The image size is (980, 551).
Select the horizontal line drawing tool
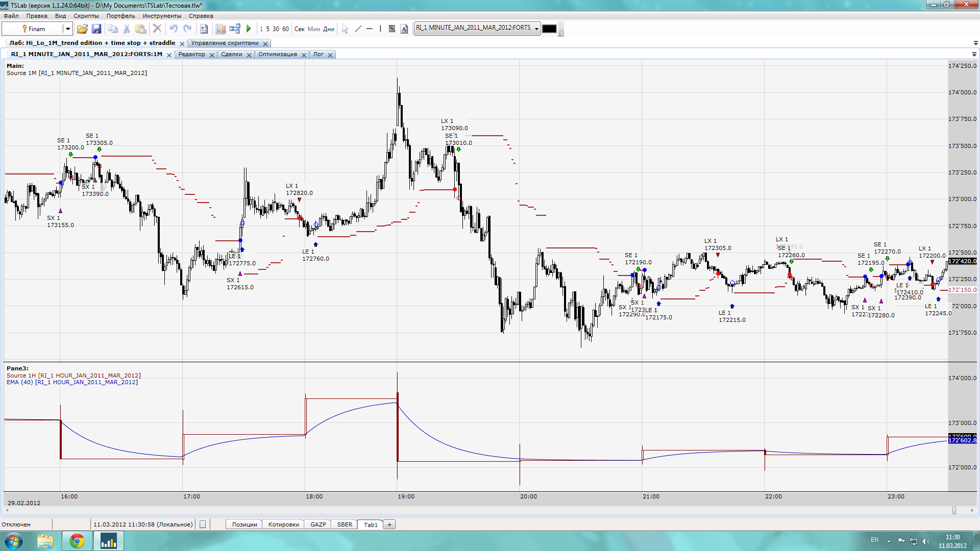(370, 29)
